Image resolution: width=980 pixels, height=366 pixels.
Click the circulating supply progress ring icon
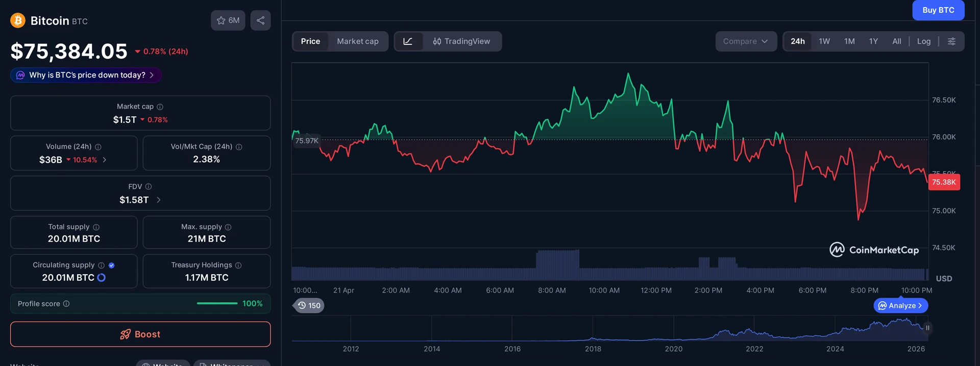[x=101, y=278]
